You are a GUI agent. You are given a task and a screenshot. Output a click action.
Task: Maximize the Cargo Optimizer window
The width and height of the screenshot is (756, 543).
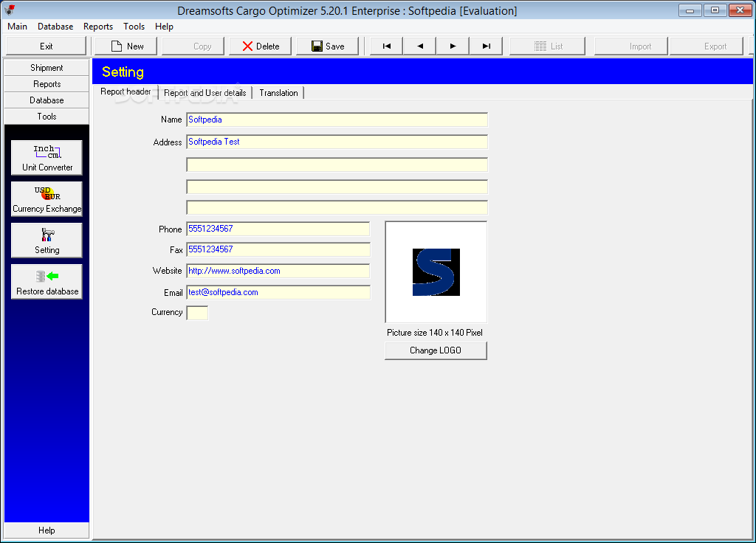pyautogui.click(x=715, y=10)
